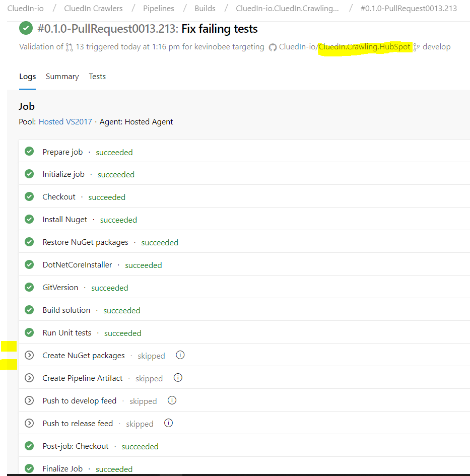Screen dimensions: 470x476
Task: Open the GitVersion step log
Action: coord(244,287)
